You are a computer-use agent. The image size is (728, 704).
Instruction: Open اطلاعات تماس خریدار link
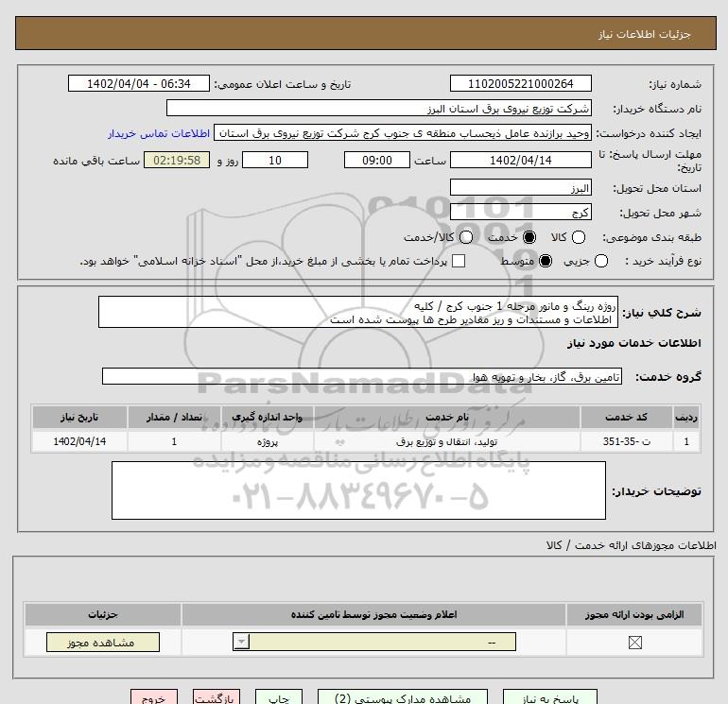click(159, 133)
